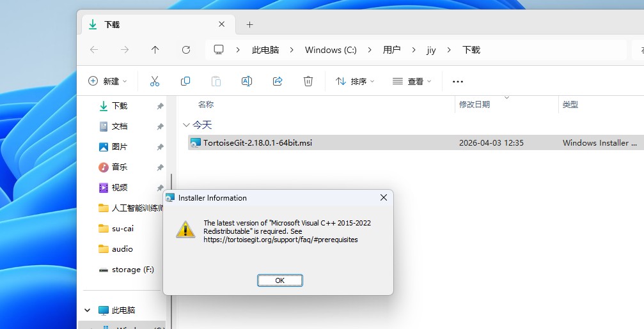Click the Rename icon in toolbar
Image resolution: width=644 pixels, height=329 pixels.
pyautogui.click(x=247, y=81)
